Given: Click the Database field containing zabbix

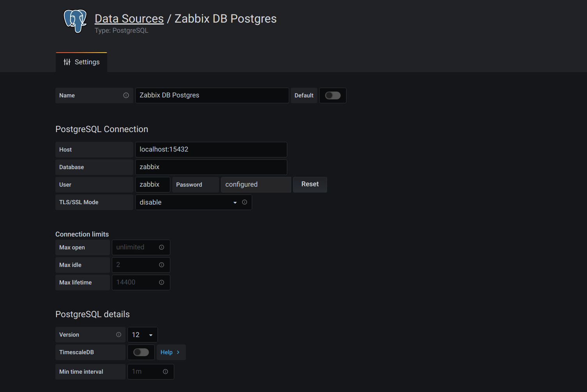Looking at the screenshot, I should 211,167.
